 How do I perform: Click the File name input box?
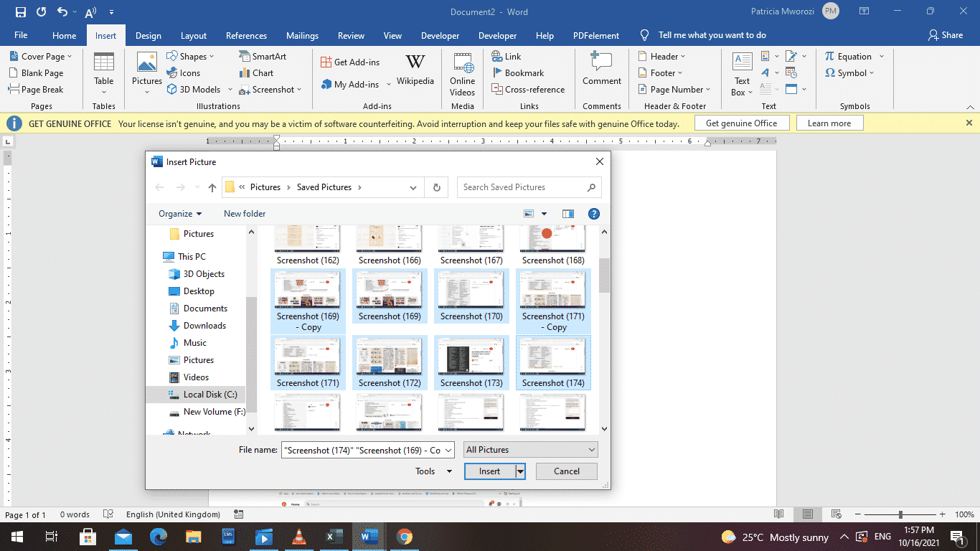pos(367,450)
